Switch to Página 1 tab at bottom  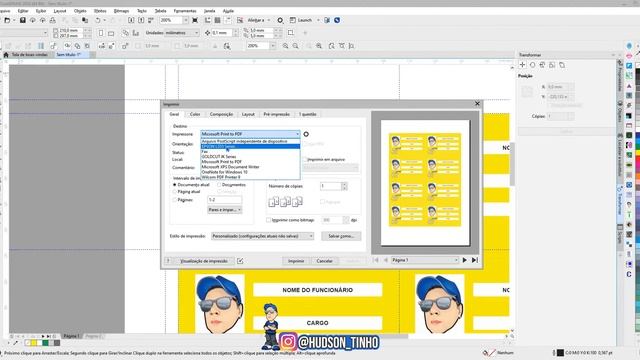pyautogui.click(x=71, y=336)
